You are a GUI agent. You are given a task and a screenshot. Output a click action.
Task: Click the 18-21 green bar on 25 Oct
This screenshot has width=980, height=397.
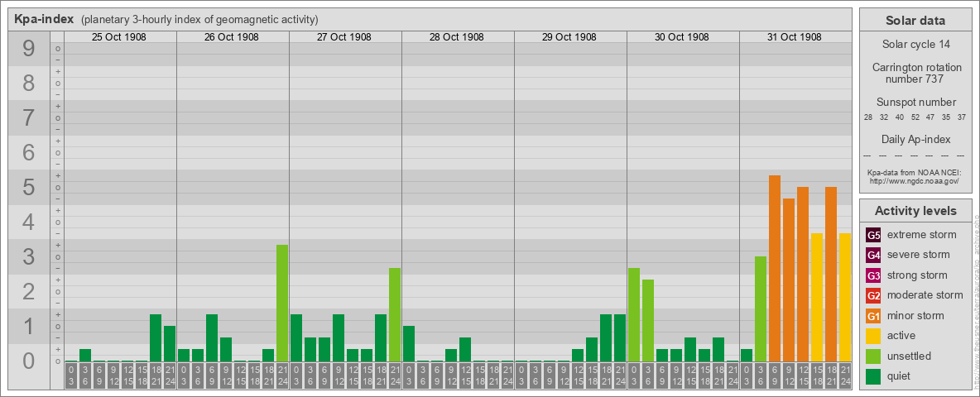pos(156,337)
